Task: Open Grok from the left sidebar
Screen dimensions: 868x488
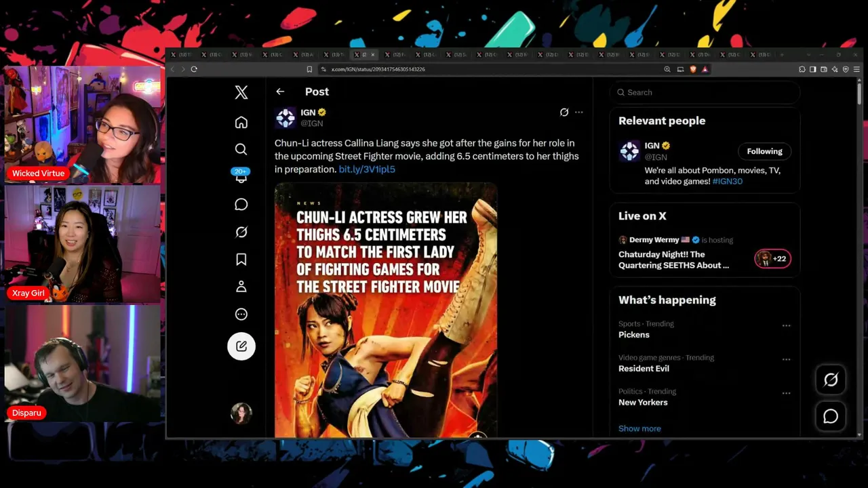Action: pos(241,232)
